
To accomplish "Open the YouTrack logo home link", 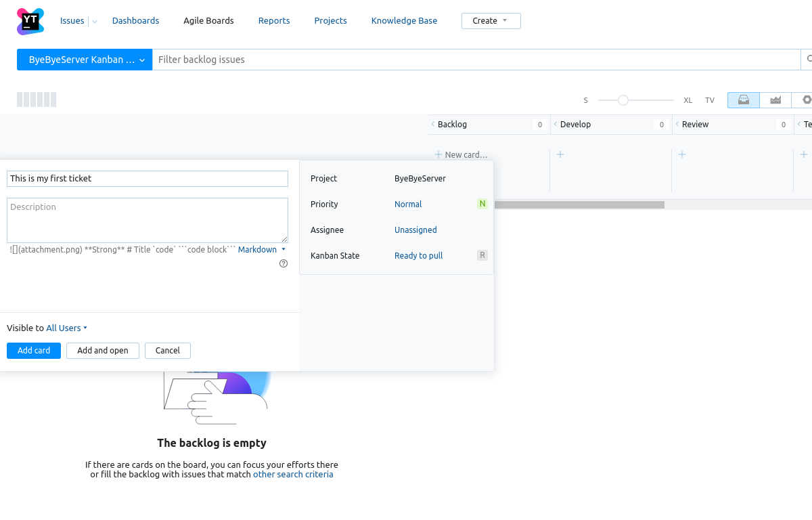I will click(x=30, y=21).
